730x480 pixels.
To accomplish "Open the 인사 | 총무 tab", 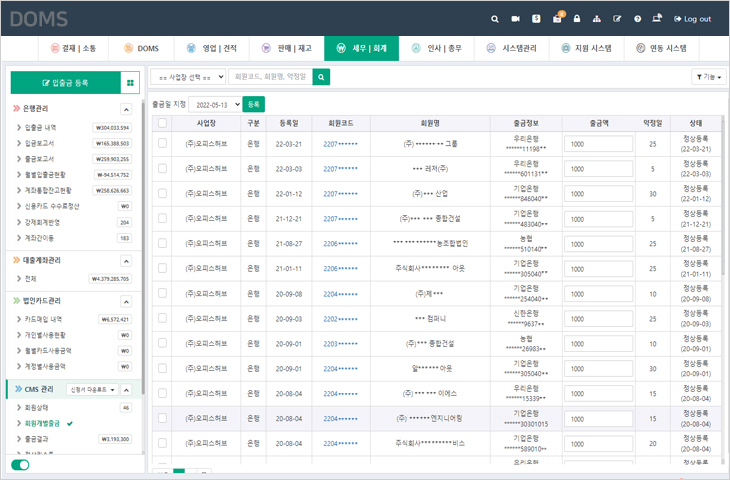I will (x=437, y=48).
